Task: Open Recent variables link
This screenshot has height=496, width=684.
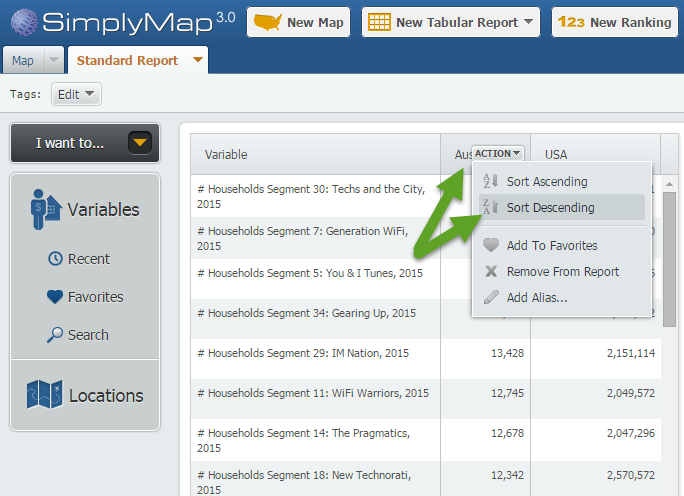Action: 89,259
